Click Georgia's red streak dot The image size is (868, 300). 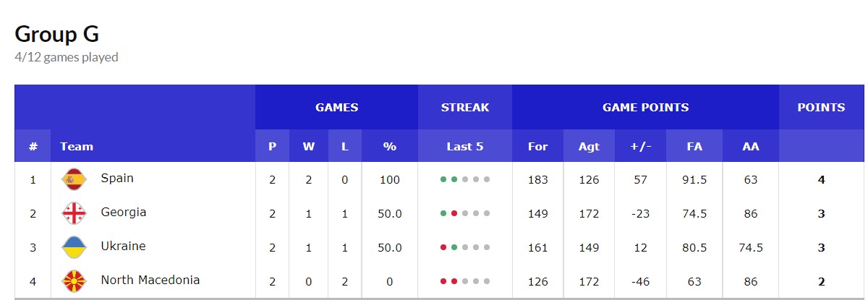[x=454, y=213]
